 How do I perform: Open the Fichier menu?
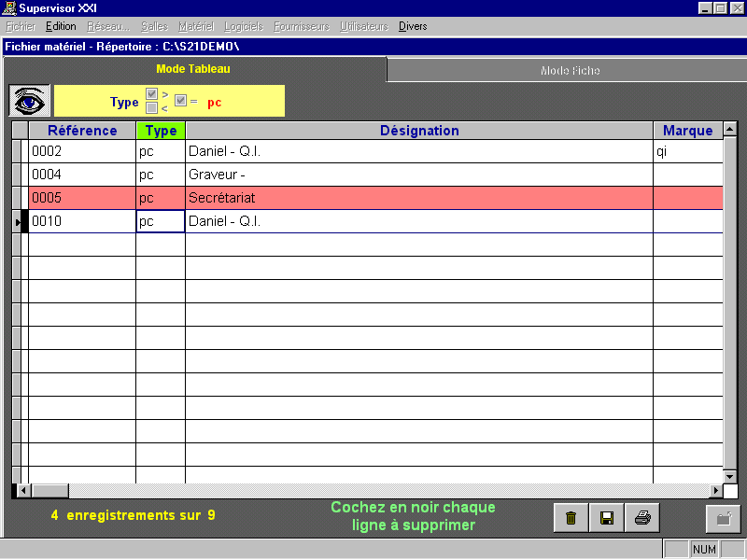[x=21, y=26]
